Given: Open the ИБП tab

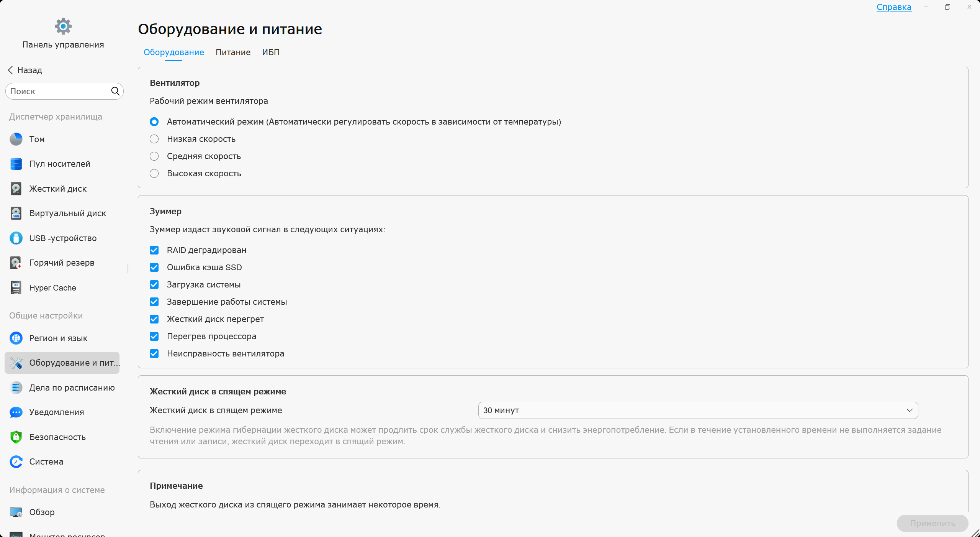Looking at the screenshot, I should (x=271, y=52).
